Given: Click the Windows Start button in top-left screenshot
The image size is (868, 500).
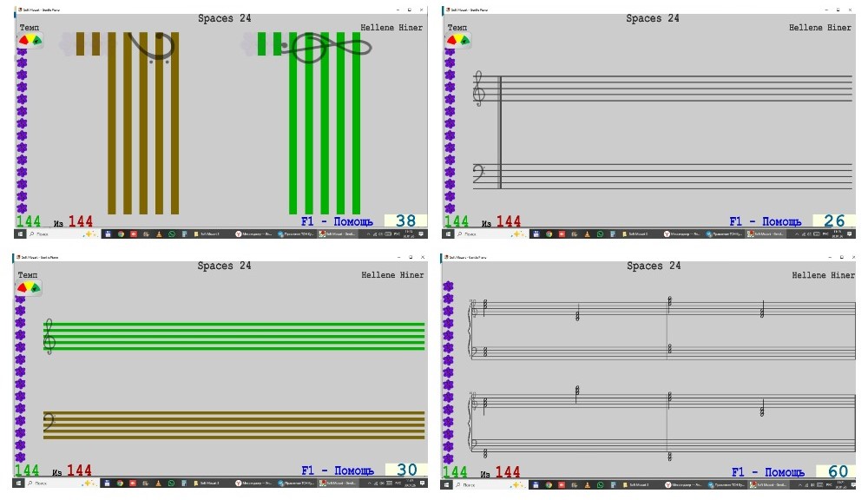Looking at the screenshot, I should [19, 234].
